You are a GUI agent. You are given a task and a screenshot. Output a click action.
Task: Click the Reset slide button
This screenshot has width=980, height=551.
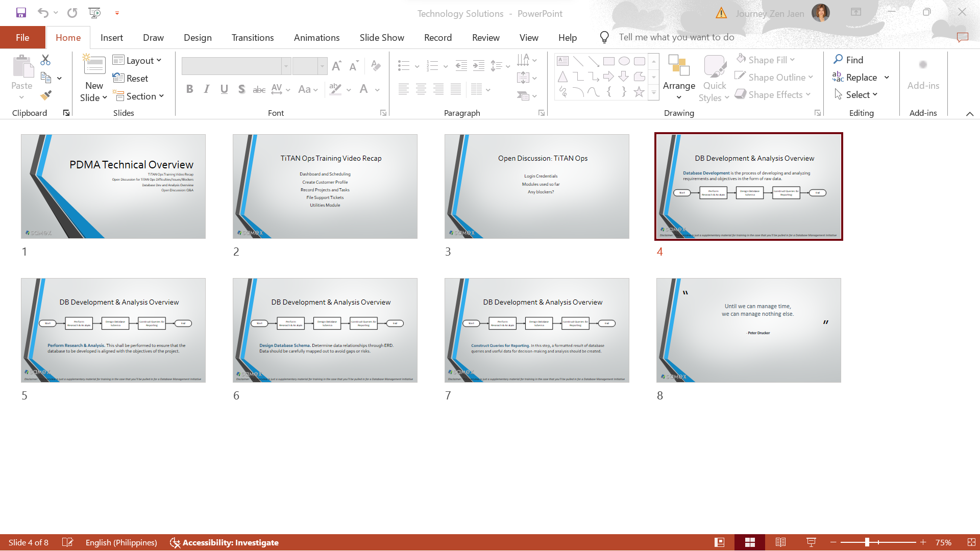(131, 78)
